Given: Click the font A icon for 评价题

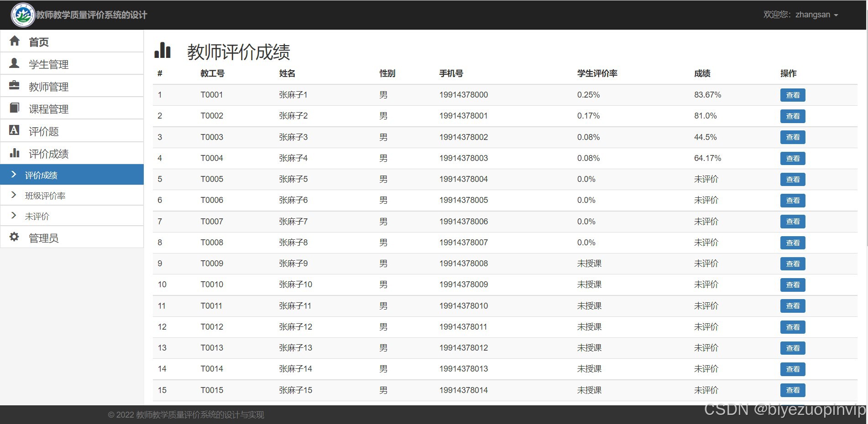Looking at the screenshot, I should [x=15, y=130].
